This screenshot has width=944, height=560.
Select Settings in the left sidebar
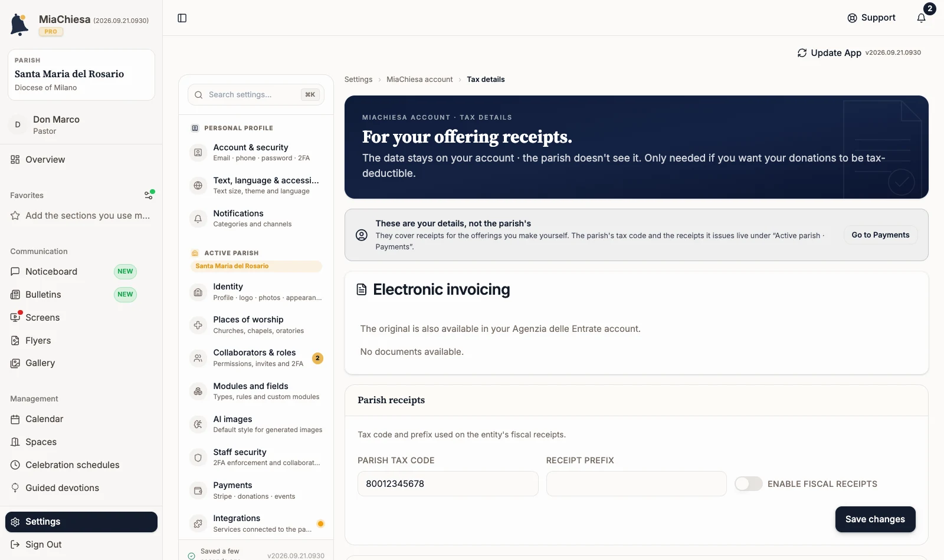tap(81, 522)
